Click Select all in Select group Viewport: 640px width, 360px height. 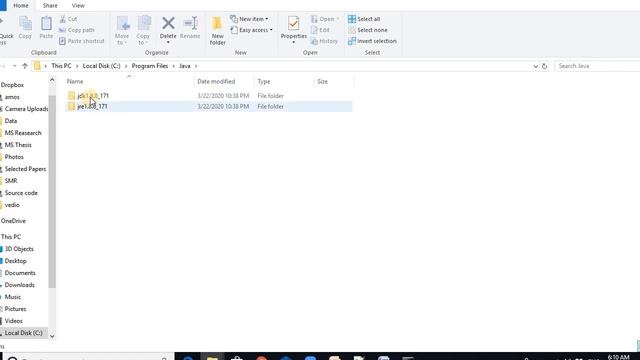click(x=364, y=19)
